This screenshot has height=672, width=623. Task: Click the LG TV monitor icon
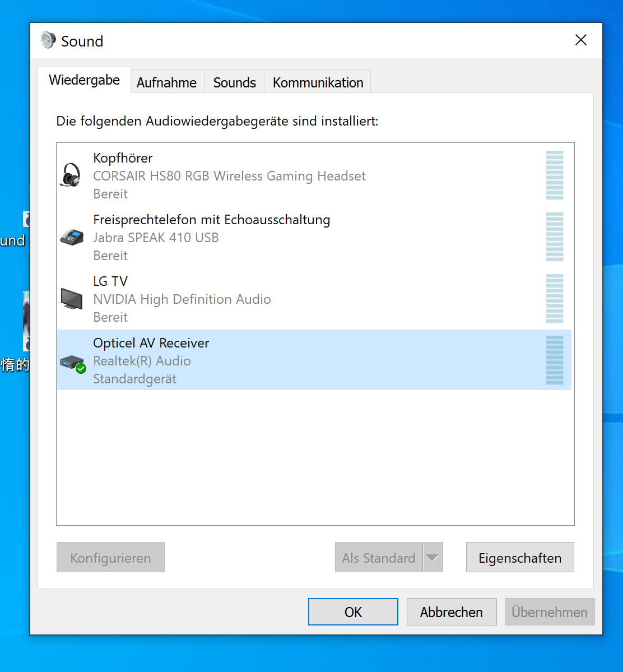pyautogui.click(x=72, y=298)
